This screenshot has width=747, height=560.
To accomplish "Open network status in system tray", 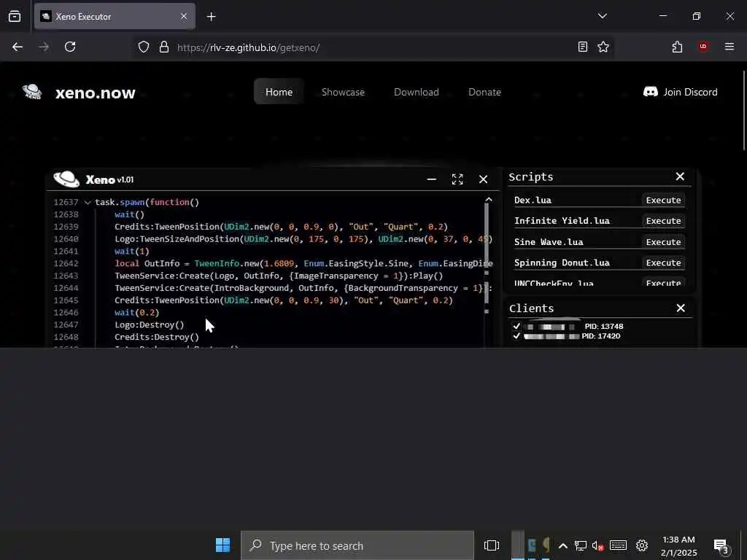I will (x=580, y=545).
